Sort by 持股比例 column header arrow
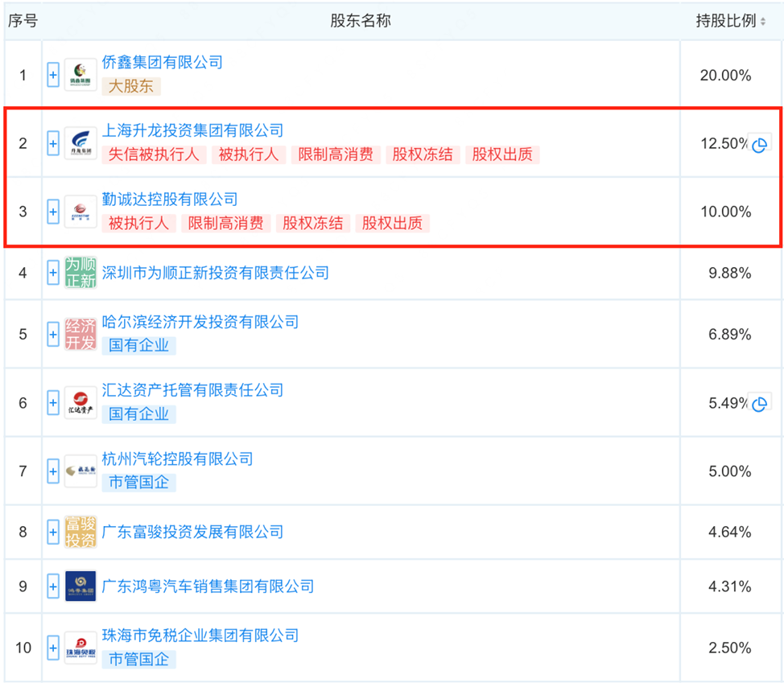The image size is (784, 687). (x=763, y=22)
